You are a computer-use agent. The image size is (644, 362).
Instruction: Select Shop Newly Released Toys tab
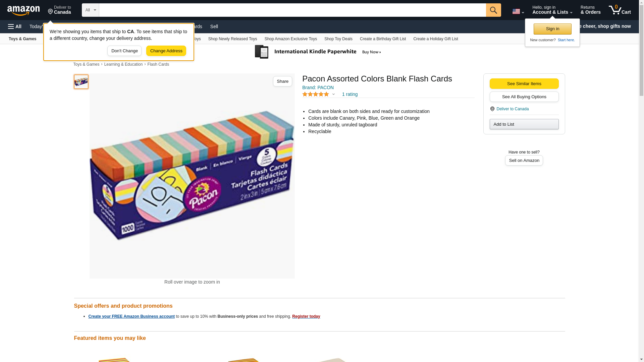232,39
